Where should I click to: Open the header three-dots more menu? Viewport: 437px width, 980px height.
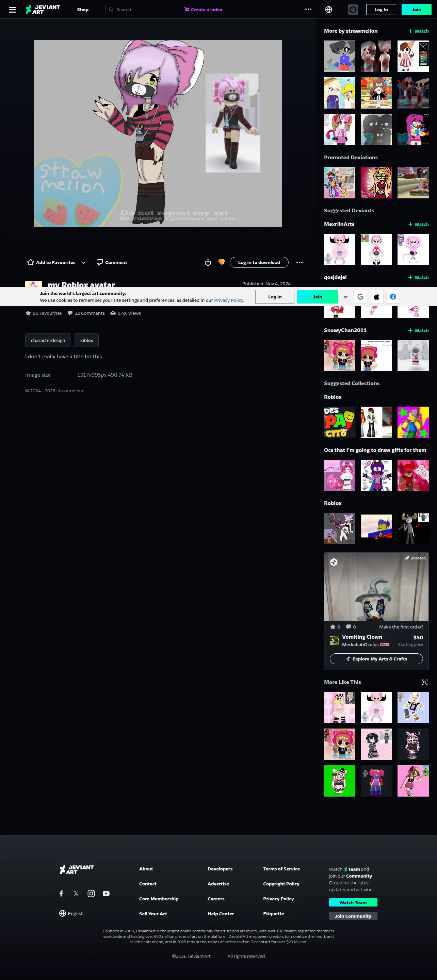[x=308, y=10]
